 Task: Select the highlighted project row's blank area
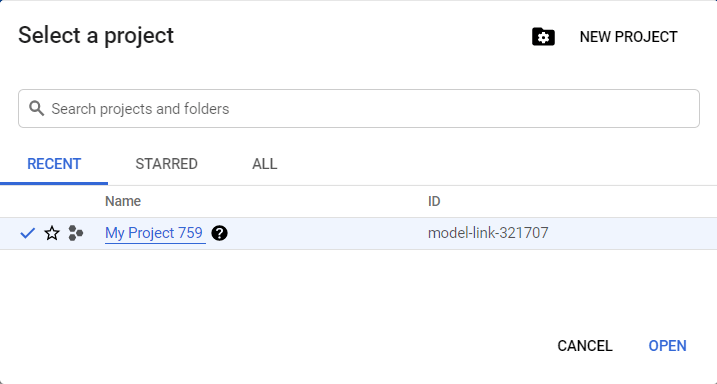point(631,233)
